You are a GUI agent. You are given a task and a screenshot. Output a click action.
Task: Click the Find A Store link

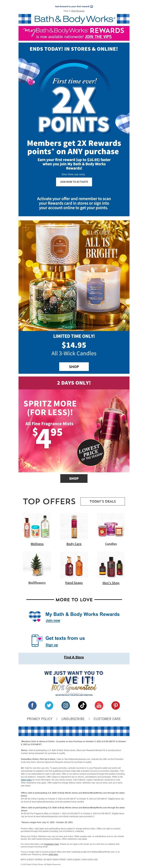coord(74,657)
